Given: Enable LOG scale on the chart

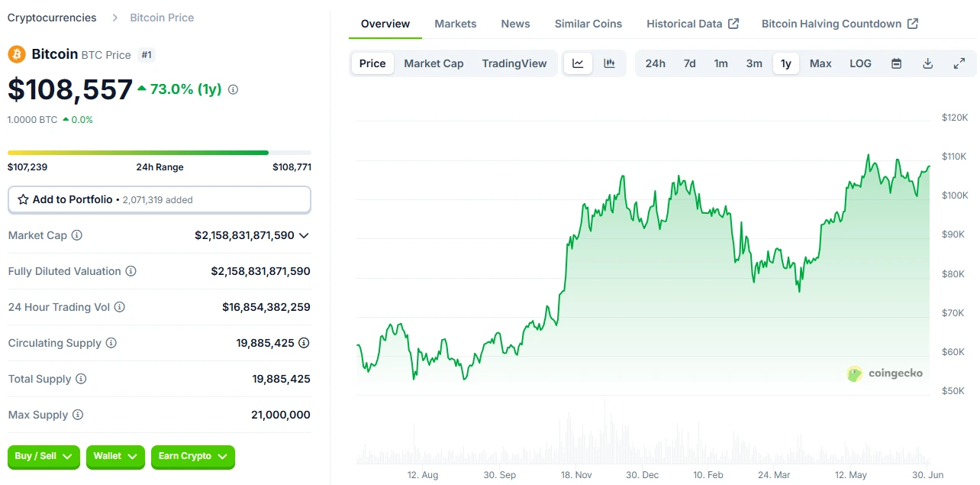Looking at the screenshot, I should (x=860, y=63).
